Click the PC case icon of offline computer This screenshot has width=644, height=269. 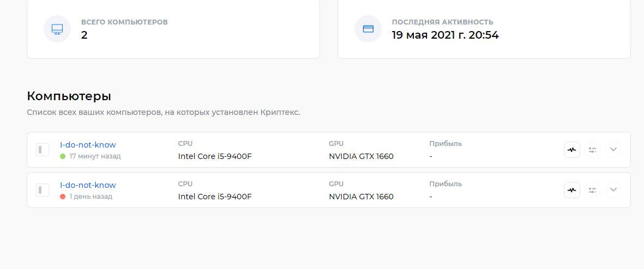[43, 190]
